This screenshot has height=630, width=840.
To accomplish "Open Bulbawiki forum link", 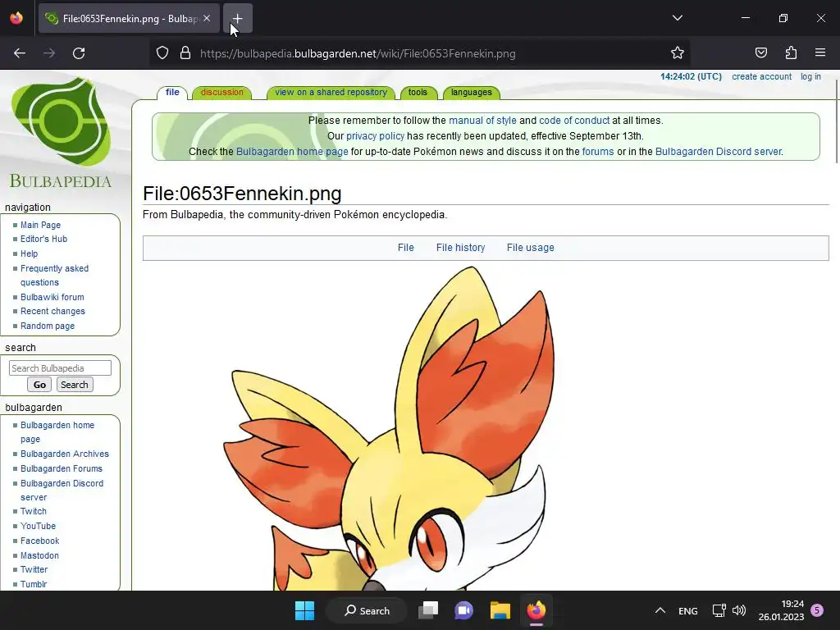I will point(52,297).
